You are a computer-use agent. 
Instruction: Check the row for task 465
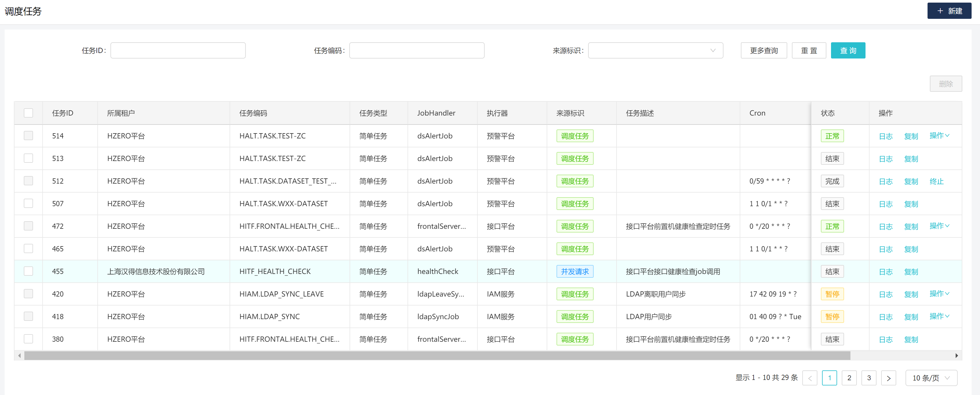(x=28, y=249)
